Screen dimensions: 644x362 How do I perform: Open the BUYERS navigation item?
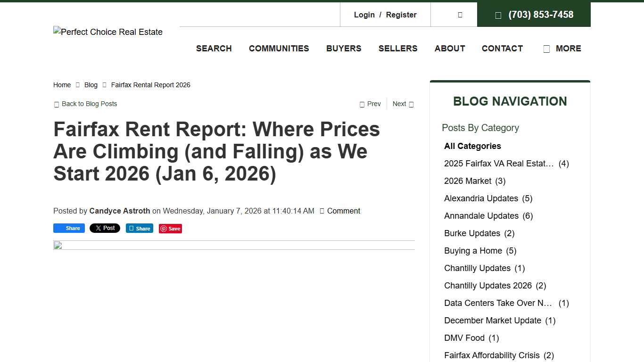point(344,49)
